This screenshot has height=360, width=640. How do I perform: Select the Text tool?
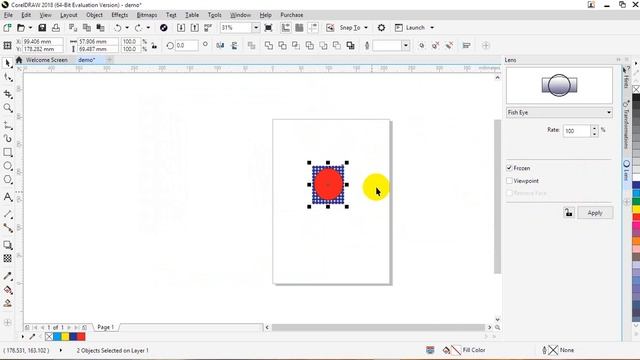point(7,197)
